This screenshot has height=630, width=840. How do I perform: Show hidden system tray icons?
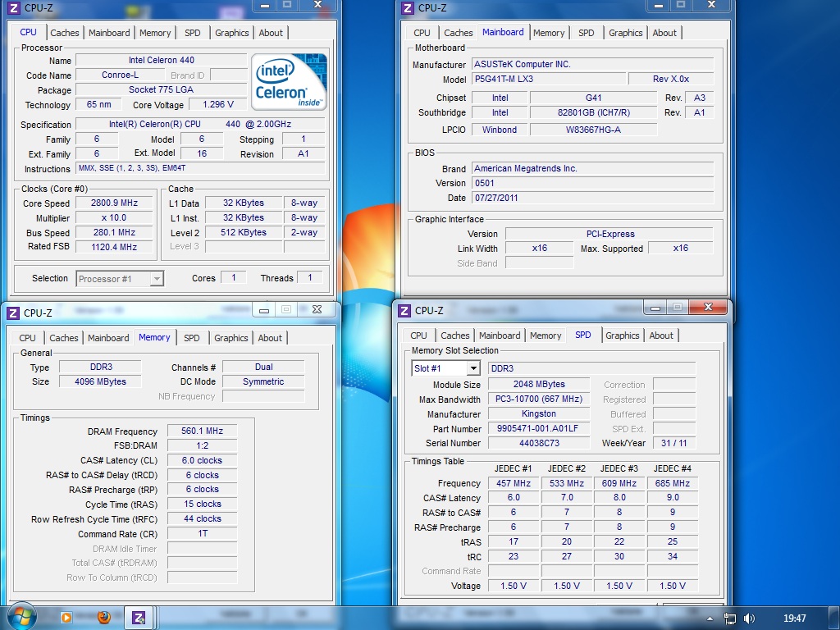[711, 618]
